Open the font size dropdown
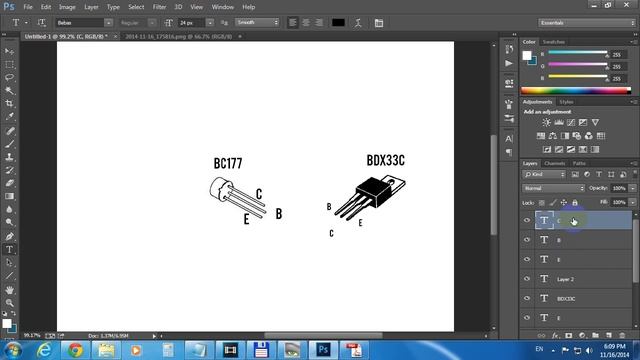Viewport: 640px width, 360px height. 210,23
